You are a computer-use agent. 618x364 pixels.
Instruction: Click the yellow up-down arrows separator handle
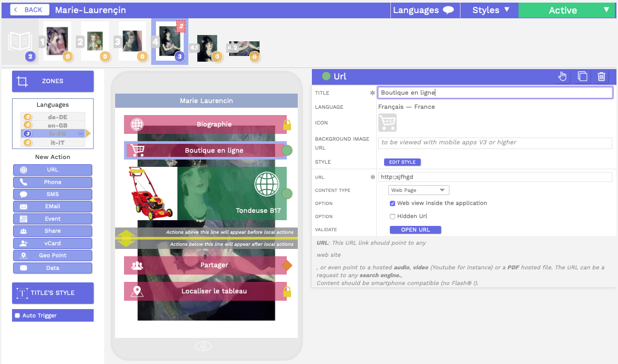click(x=126, y=238)
